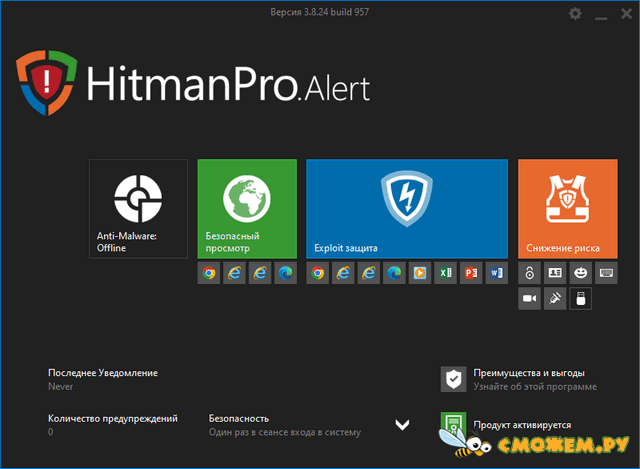Click Chrome icon under Безопасный просмотр tile

[x=209, y=273]
